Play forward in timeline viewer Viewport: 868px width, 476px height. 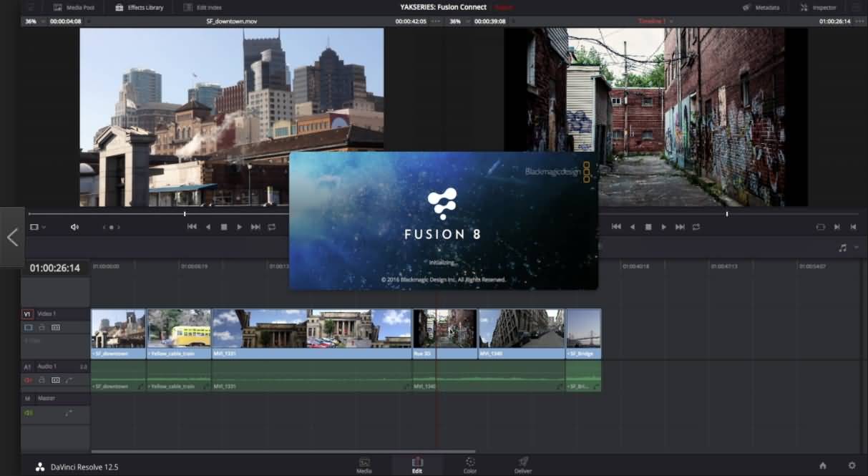tap(664, 227)
